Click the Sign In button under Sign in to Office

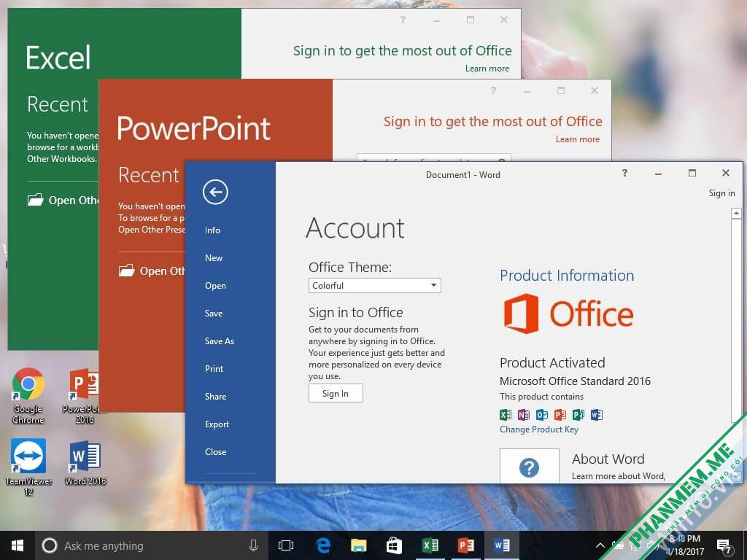[336, 393]
